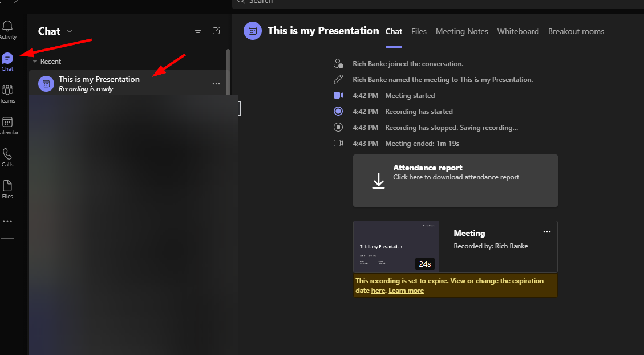Click the meeting avatar in chat header
This screenshot has width=644, height=355.
[x=253, y=31]
